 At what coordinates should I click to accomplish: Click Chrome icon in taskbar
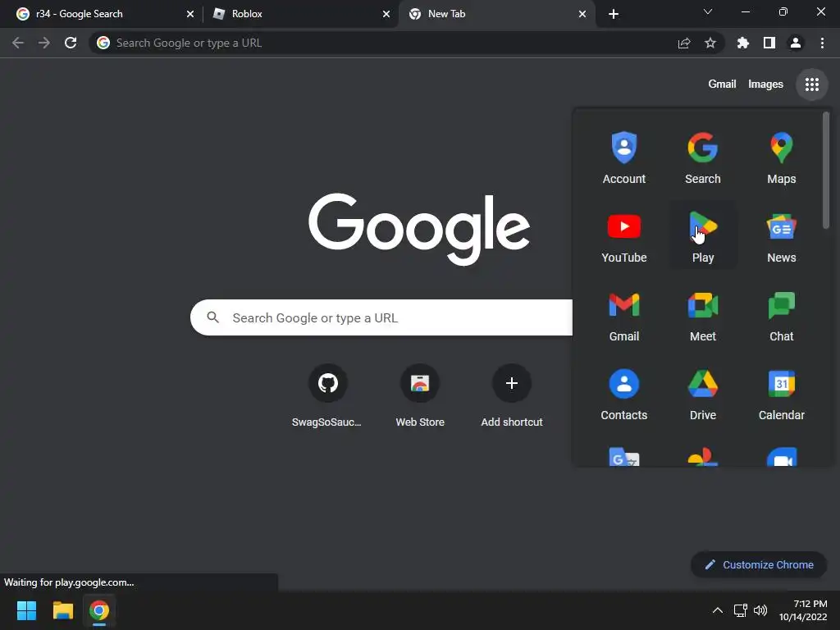(x=99, y=610)
